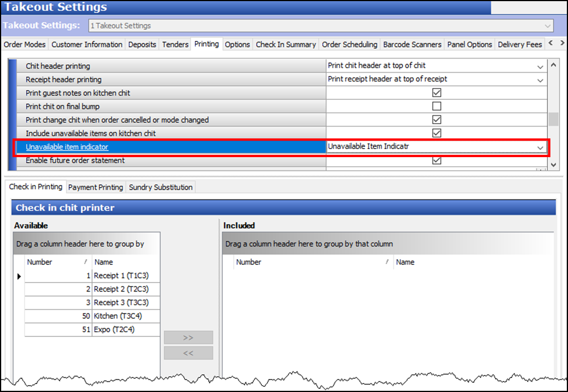This screenshot has height=392, width=568.
Task: Open Unavailable item indicator dropdown
Action: pyautogui.click(x=540, y=147)
